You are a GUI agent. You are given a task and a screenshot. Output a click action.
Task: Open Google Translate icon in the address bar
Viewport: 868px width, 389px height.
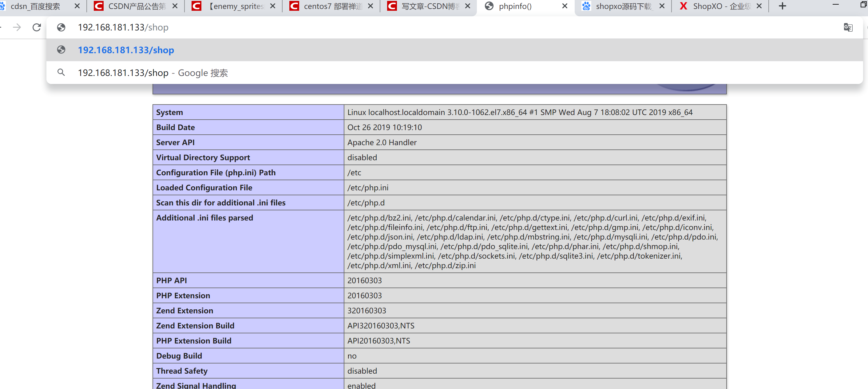click(x=848, y=27)
